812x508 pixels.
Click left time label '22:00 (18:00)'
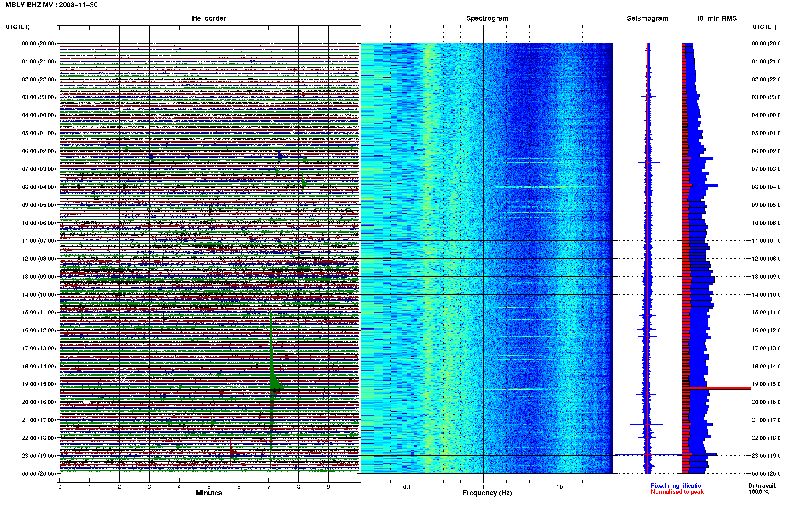pyautogui.click(x=39, y=438)
